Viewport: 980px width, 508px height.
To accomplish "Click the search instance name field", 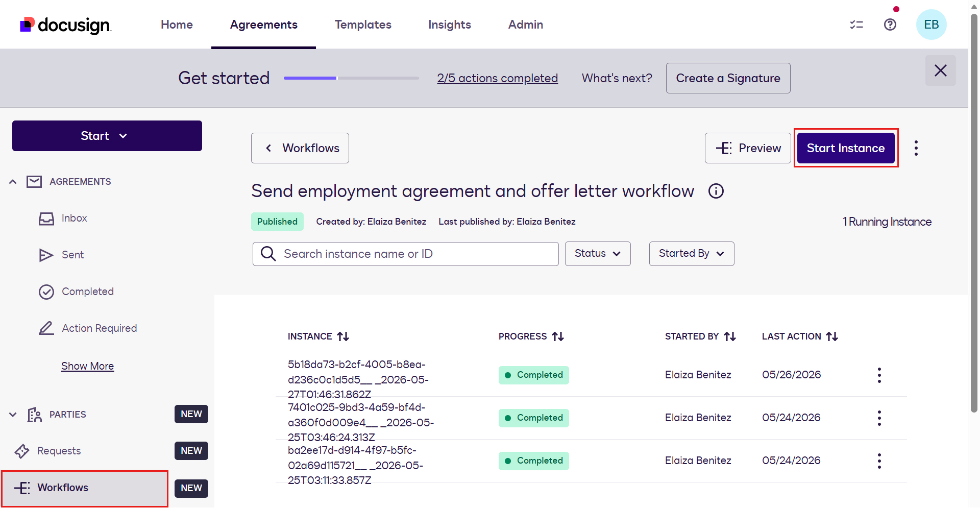I will coord(406,254).
